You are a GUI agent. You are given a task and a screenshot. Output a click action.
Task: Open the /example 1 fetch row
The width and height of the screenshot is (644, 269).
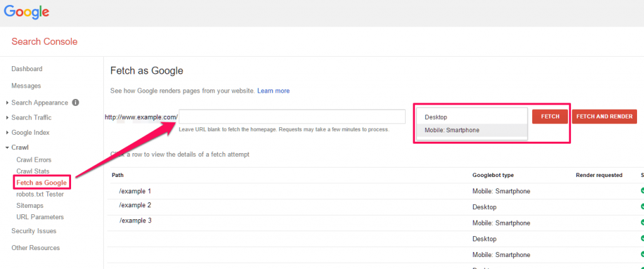pos(375,192)
